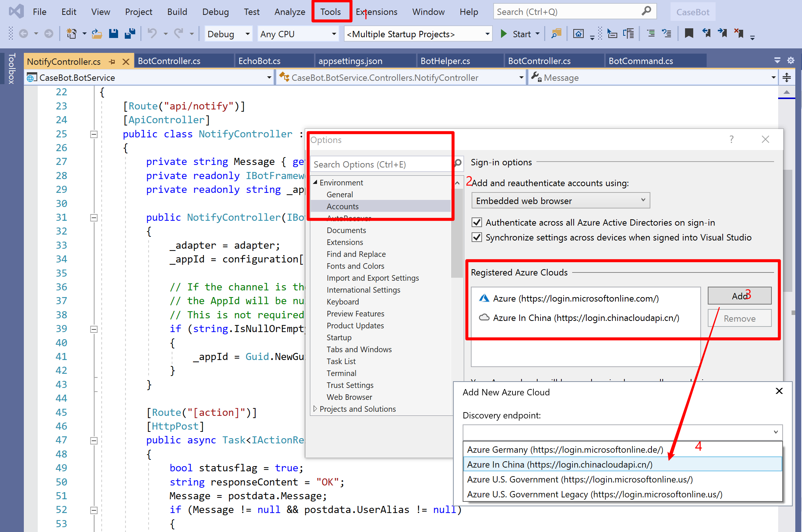The image size is (802, 532).
Task: Select Azure In China from the endpoint list
Action: pos(560,465)
